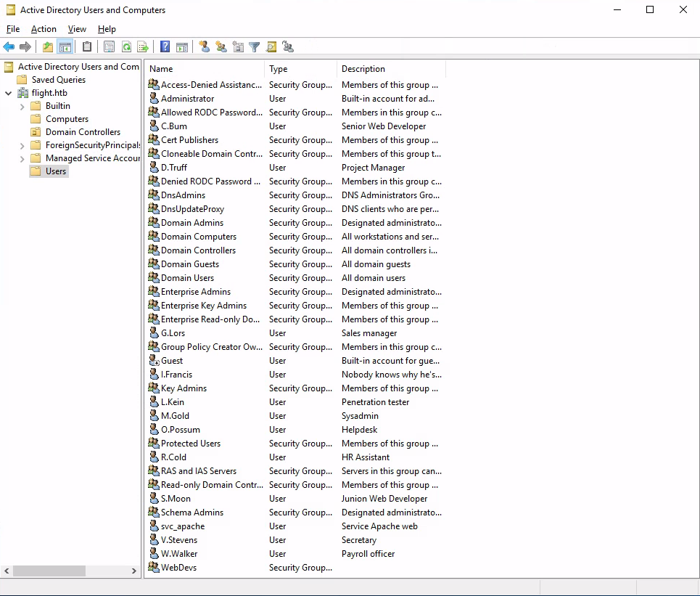Click the flight.htb domain icon
700x596 pixels.
click(x=22, y=93)
